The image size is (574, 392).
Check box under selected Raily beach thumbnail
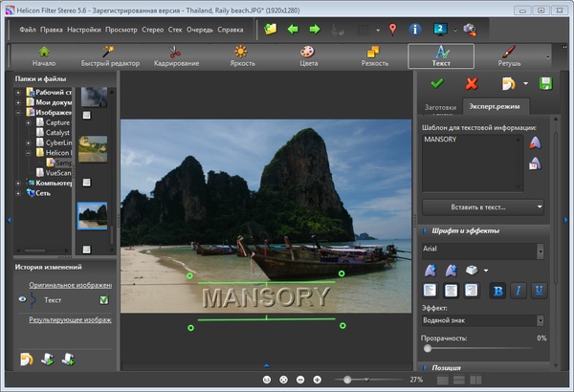86,250
